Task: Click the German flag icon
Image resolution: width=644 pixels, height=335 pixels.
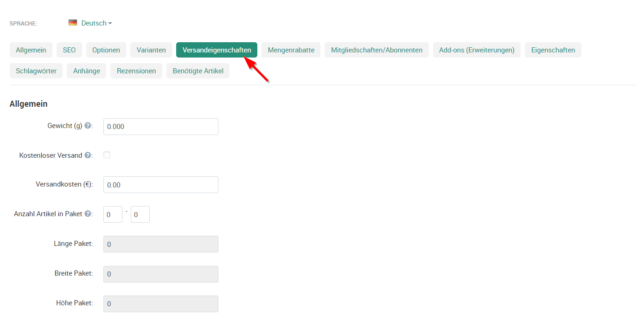Action: tap(73, 23)
